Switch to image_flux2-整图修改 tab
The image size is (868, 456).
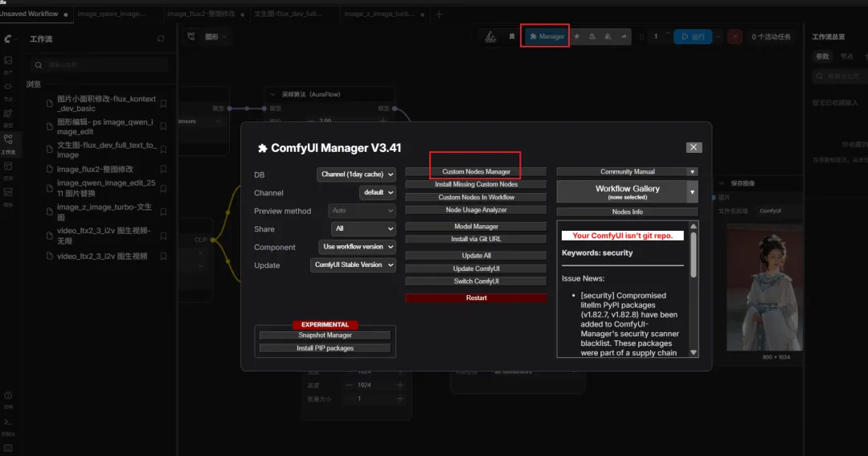tap(201, 14)
